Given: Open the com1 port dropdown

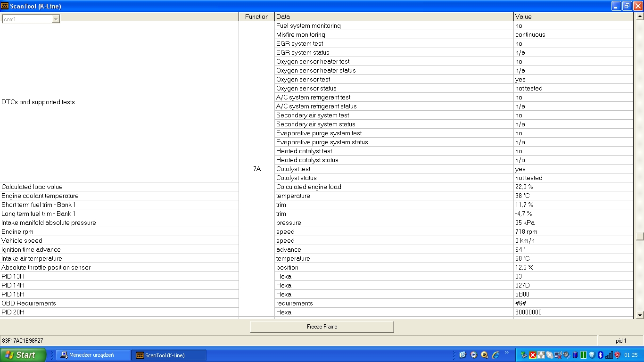Looking at the screenshot, I should (56, 19).
